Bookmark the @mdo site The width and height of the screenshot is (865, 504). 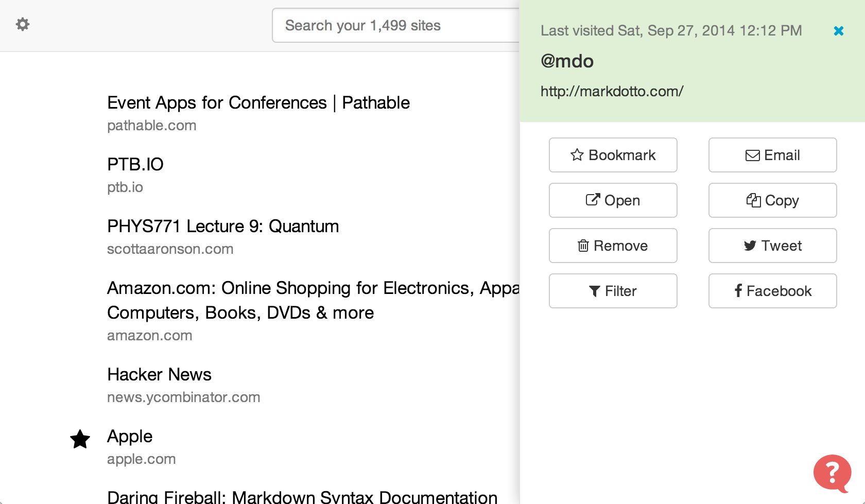point(613,155)
